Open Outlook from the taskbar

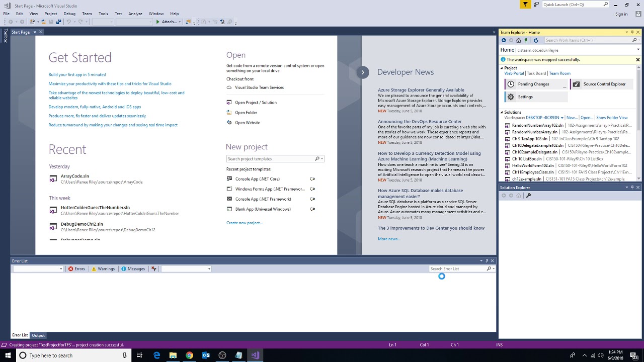(x=206, y=355)
